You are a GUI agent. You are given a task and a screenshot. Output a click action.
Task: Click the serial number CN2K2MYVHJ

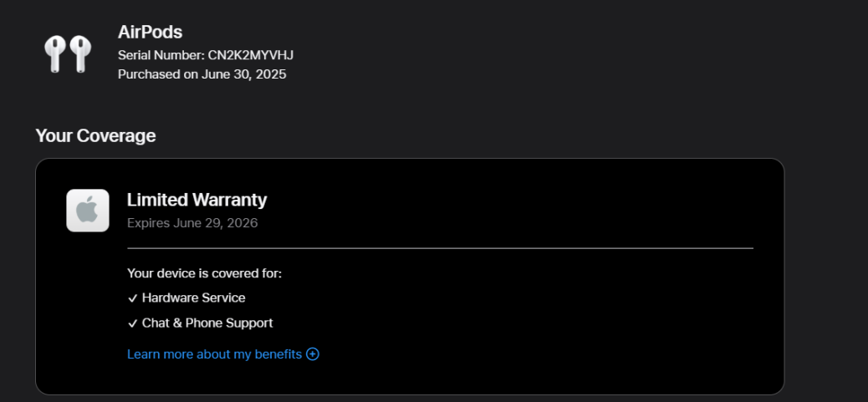pos(250,55)
